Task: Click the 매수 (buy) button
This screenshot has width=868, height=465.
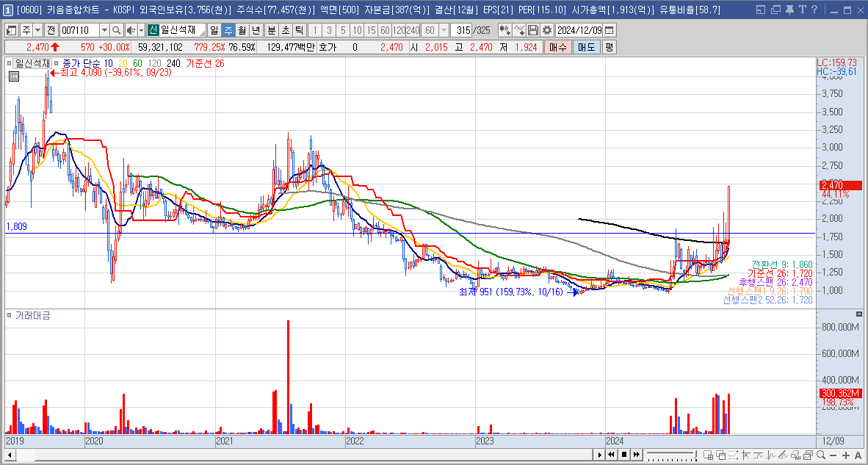Action: 557,48
